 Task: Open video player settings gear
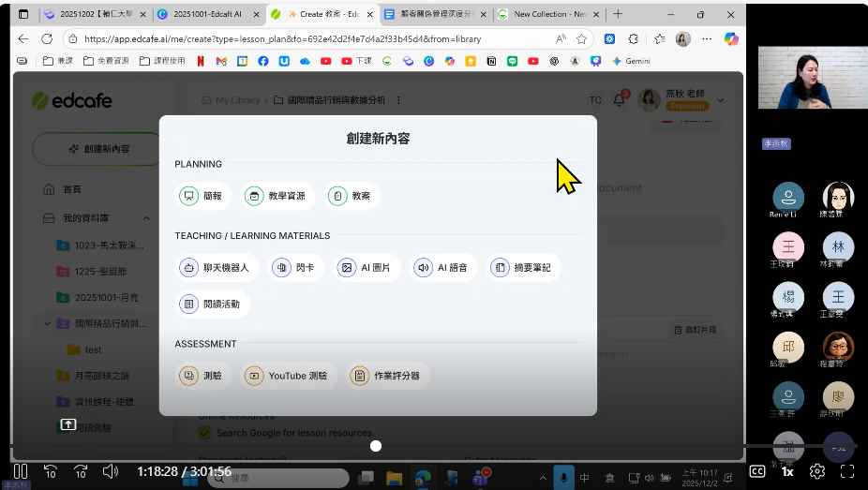817,472
